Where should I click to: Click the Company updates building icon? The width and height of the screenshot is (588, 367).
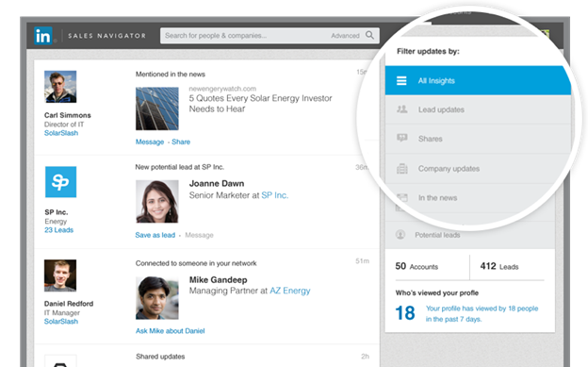coord(402,169)
